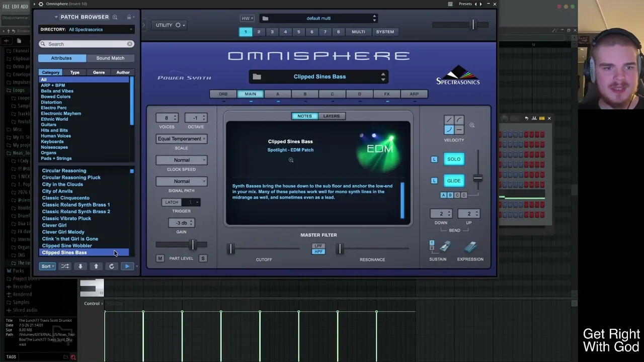
Task: Click the shuffle patches icon
Action: click(65, 266)
